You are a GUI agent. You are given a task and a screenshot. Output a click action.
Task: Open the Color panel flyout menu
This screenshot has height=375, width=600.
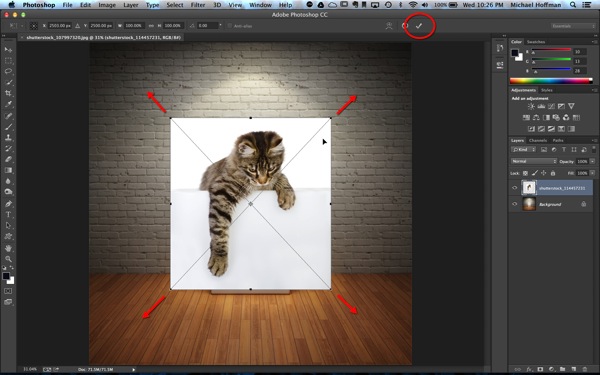594,42
